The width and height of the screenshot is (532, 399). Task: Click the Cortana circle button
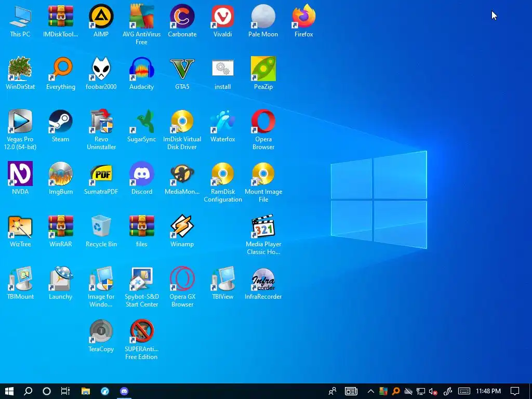[47, 391]
